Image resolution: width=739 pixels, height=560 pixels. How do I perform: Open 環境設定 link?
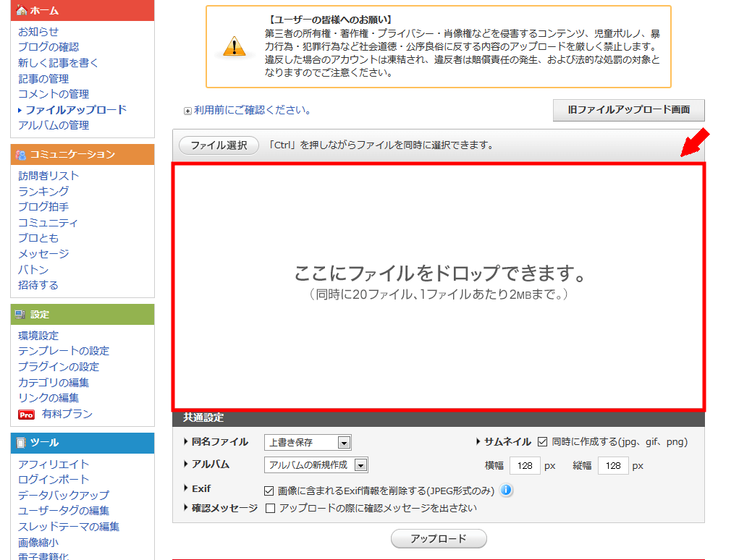point(38,336)
